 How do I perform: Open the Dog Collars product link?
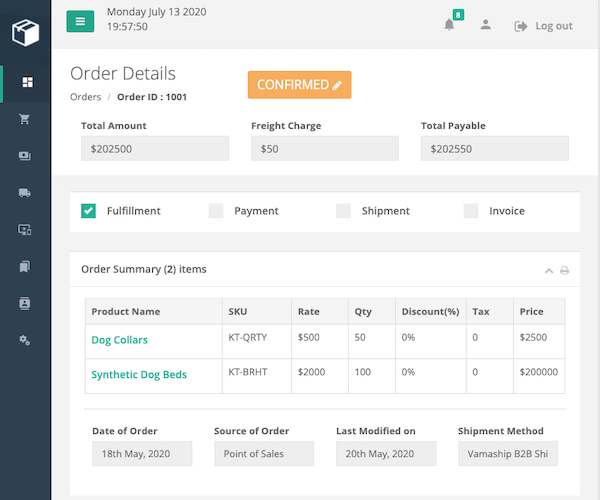click(x=119, y=340)
